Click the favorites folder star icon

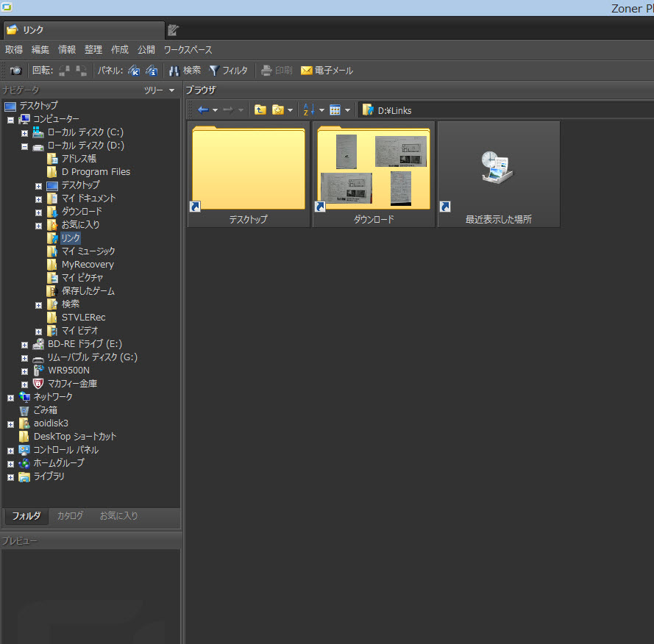[x=278, y=110]
